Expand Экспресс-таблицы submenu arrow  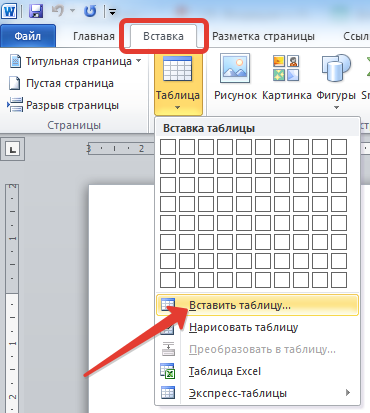click(x=348, y=393)
